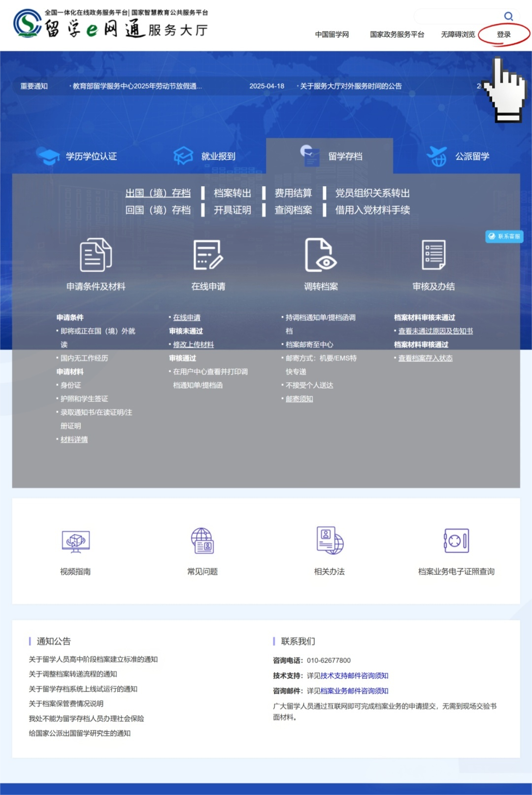Select the 查阅档案 submenu item
The height and width of the screenshot is (795, 532).
coord(294,210)
